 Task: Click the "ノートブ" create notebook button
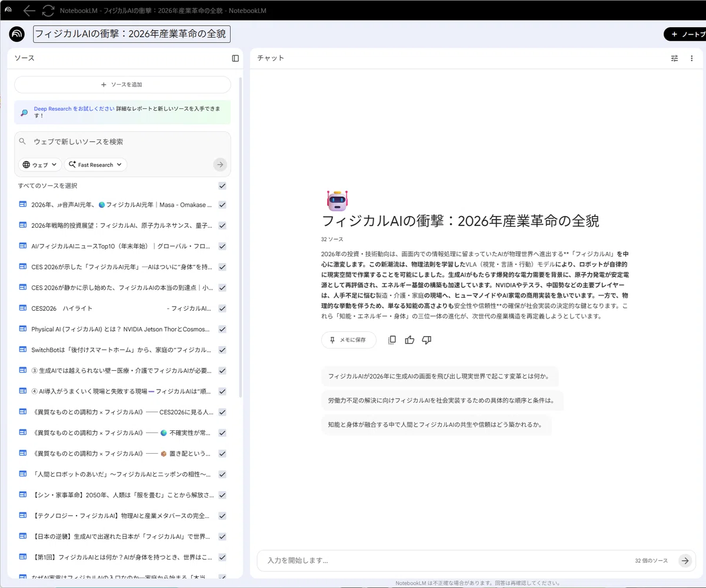(x=685, y=34)
